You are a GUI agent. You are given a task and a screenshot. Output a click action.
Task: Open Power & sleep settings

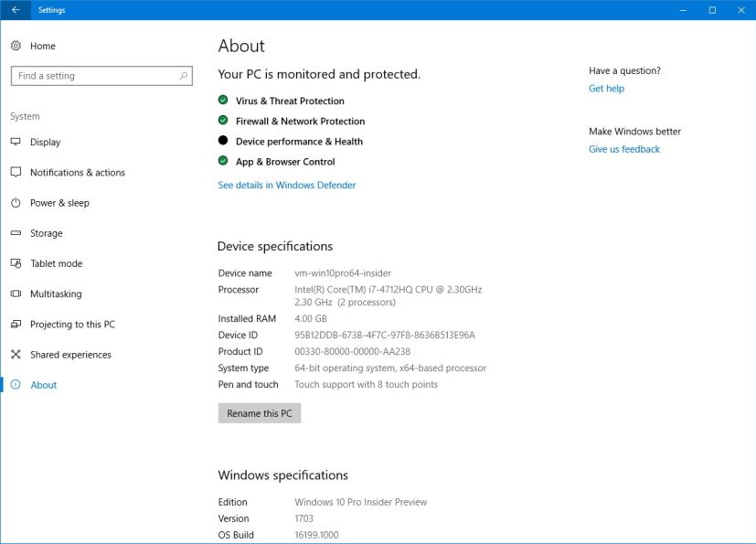(59, 203)
